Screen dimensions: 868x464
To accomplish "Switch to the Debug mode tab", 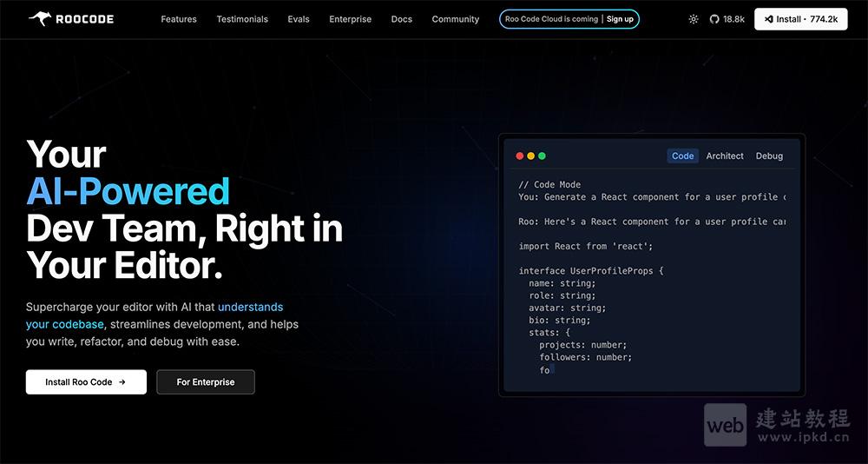I will click(x=769, y=156).
